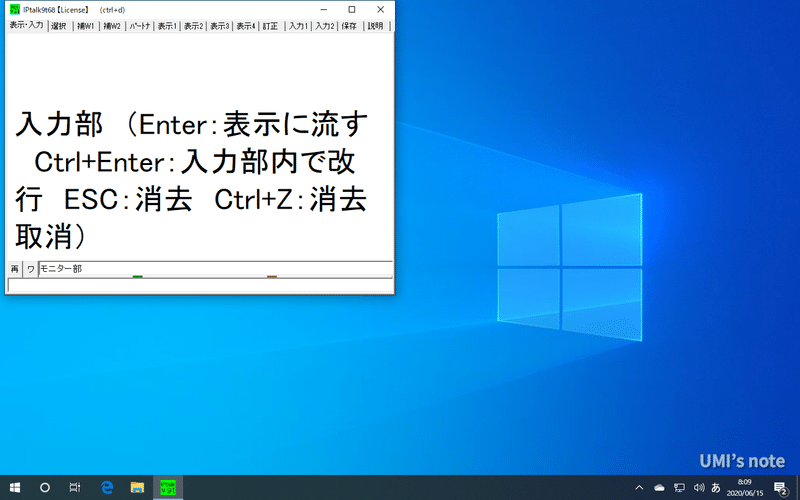Open the network tray icon
The image size is (800, 500).
(679, 488)
